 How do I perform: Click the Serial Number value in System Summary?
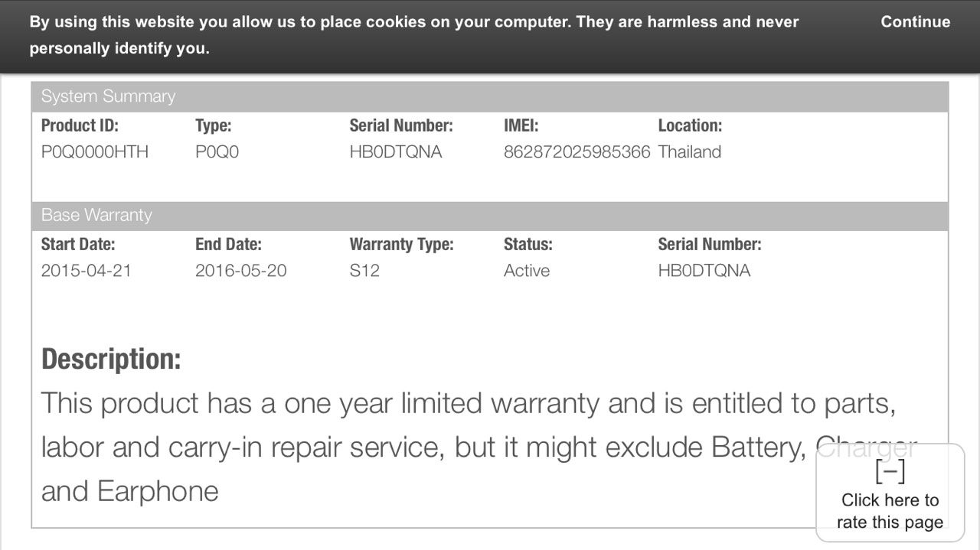pyautogui.click(x=396, y=152)
